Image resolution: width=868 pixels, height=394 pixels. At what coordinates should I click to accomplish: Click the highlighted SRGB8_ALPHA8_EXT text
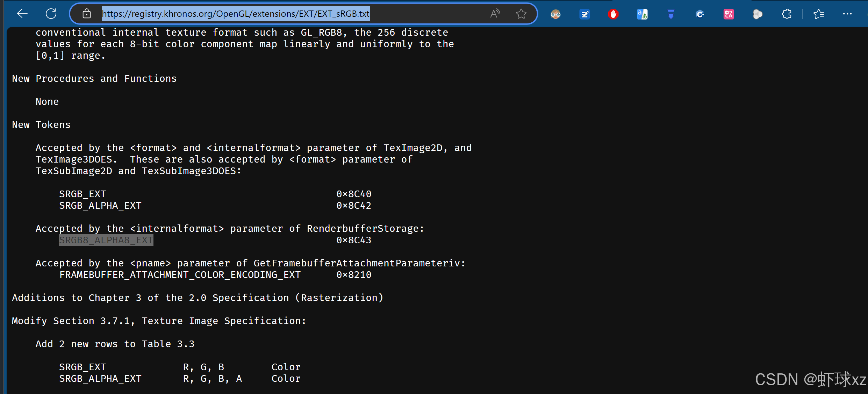click(x=106, y=240)
